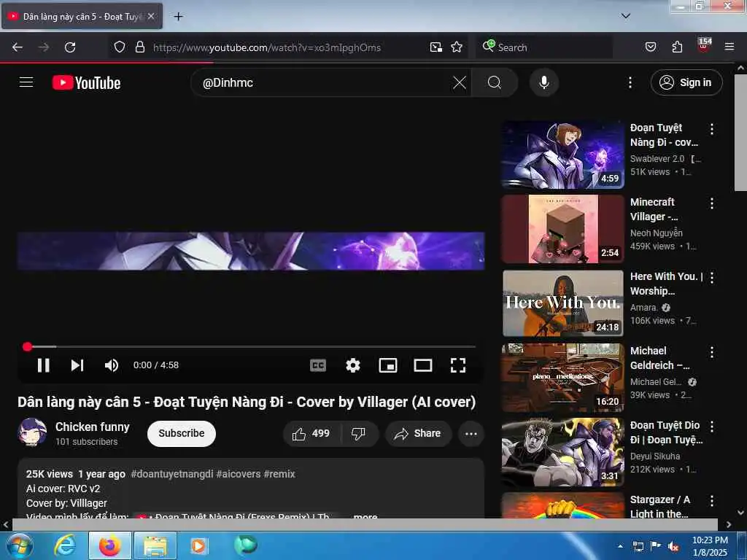The width and height of the screenshot is (747, 560).
Task: Skip to the next video
Action: (77, 365)
